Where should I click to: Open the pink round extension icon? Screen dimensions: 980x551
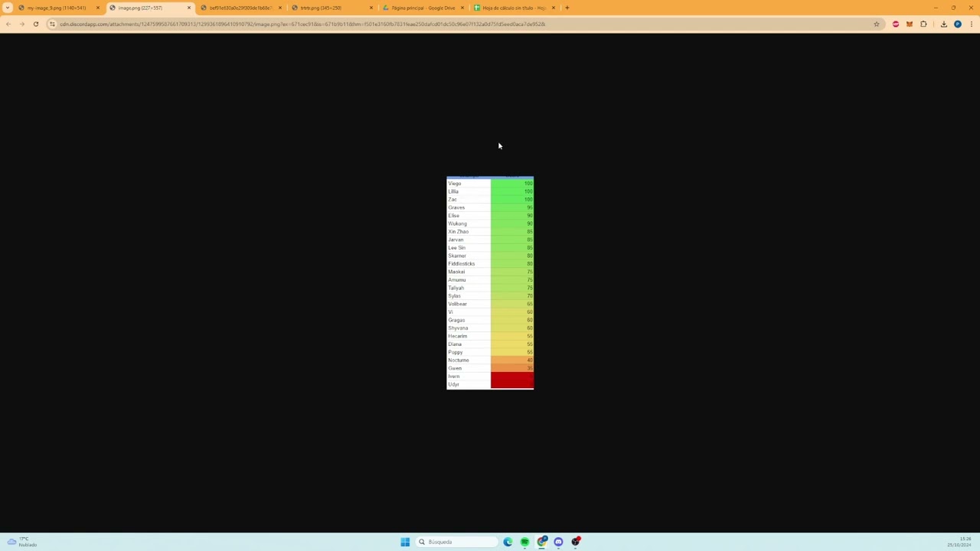pos(896,24)
